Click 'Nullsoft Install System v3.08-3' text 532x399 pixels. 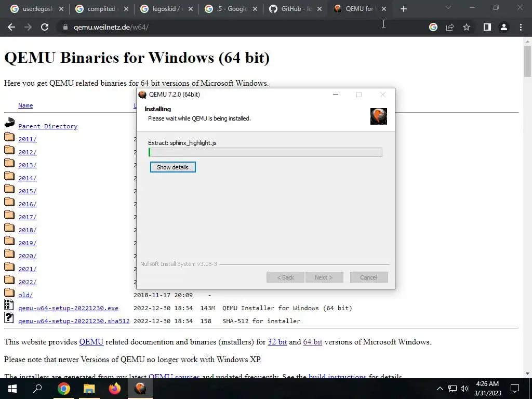(179, 264)
